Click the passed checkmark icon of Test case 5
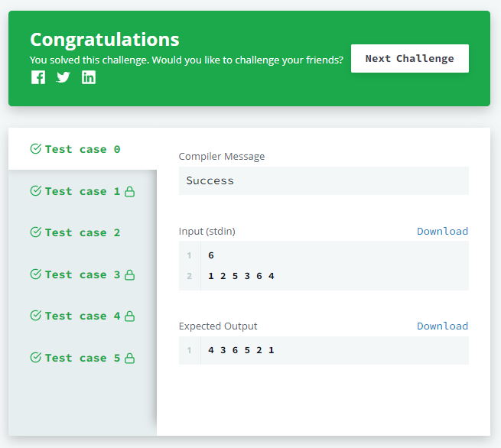The image size is (501, 448). [36, 357]
